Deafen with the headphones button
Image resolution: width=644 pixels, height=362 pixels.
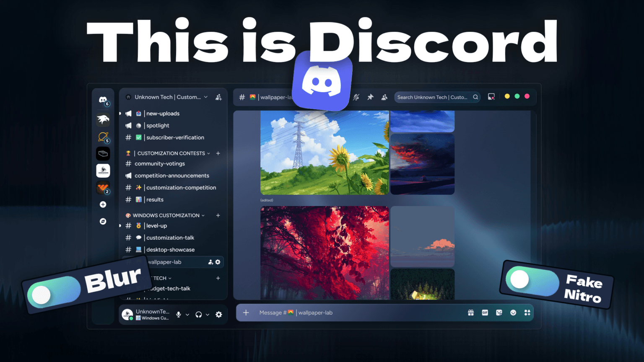point(199,315)
